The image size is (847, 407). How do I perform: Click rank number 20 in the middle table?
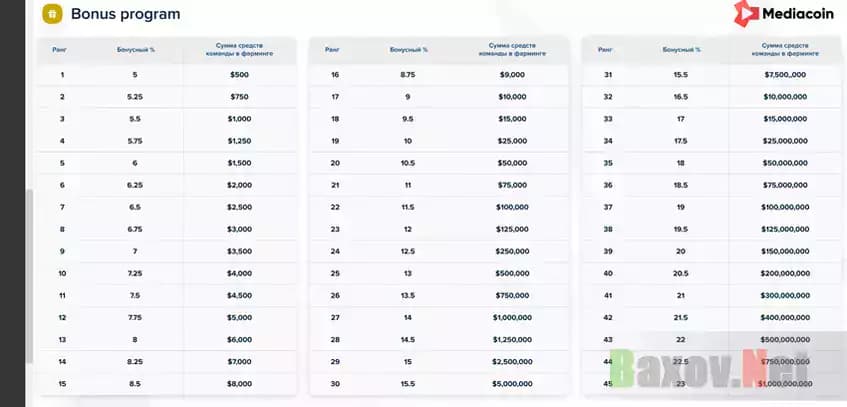(335, 163)
